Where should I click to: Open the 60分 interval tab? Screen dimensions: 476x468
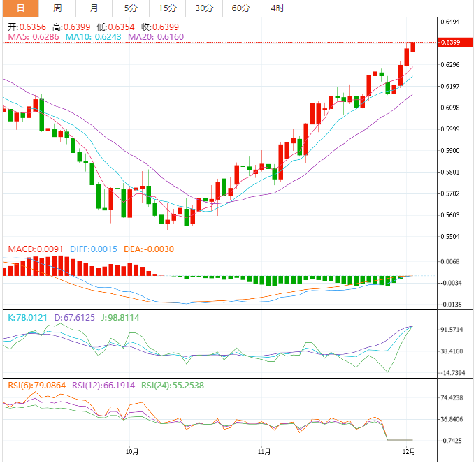coord(240,8)
